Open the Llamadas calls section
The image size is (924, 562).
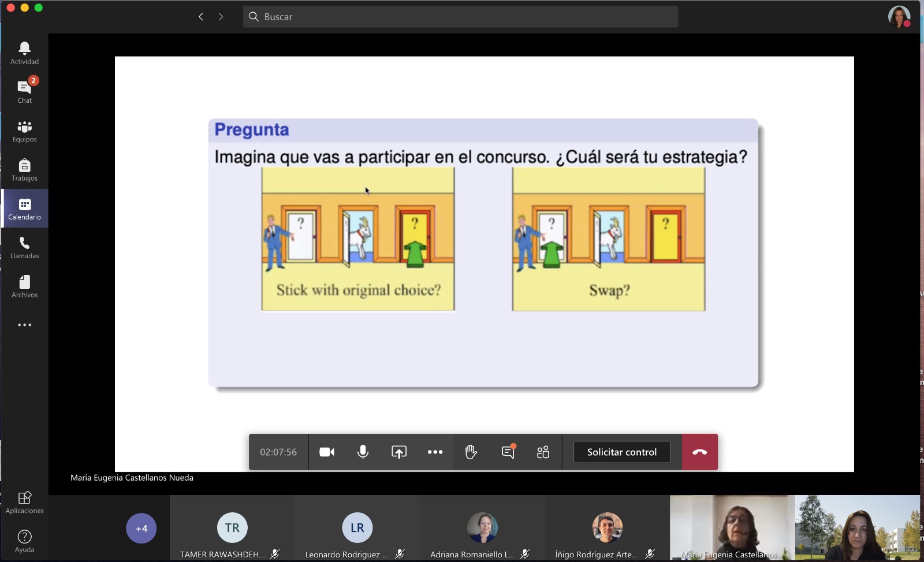24,248
